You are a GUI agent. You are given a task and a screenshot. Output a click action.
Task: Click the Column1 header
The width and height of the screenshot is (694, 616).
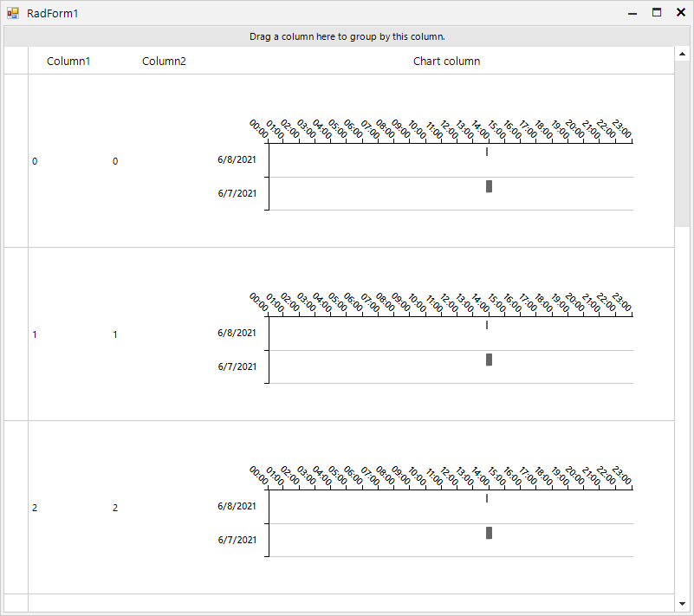pos(68,61)
